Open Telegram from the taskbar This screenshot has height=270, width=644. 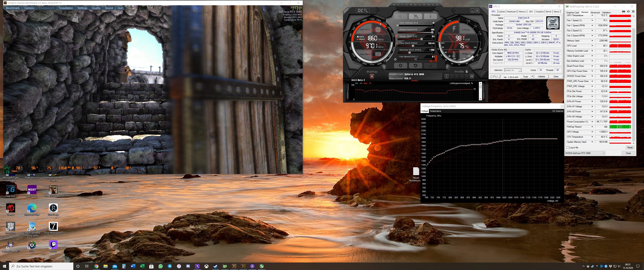pyautogui.click(x=170, y=266)
